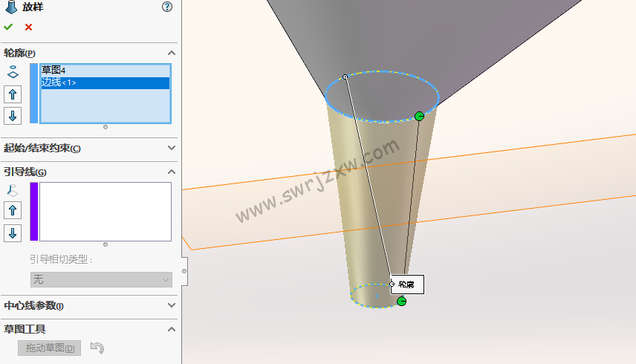Click the purple guide curve color bar
Screen dimensions: 636x364
[x=34, y=212]
